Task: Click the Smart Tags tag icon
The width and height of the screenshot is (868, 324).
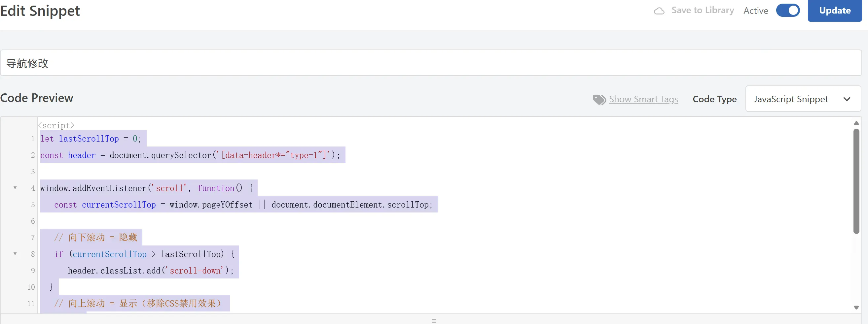Action: tap(599, 99)
